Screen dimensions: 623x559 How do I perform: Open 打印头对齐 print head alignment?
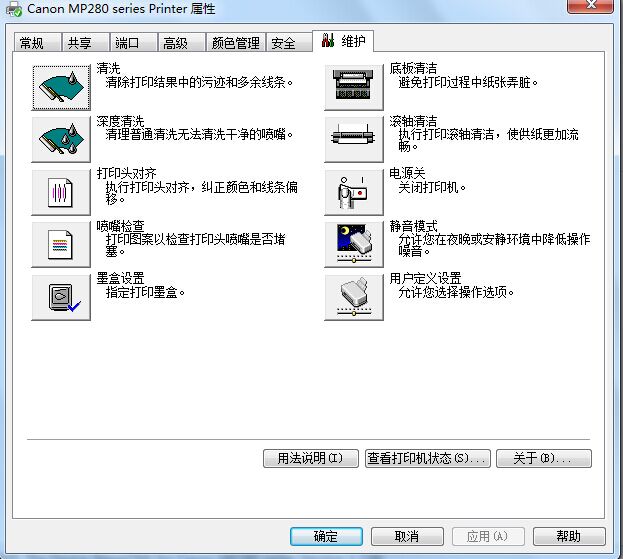[x=61, y=192]
